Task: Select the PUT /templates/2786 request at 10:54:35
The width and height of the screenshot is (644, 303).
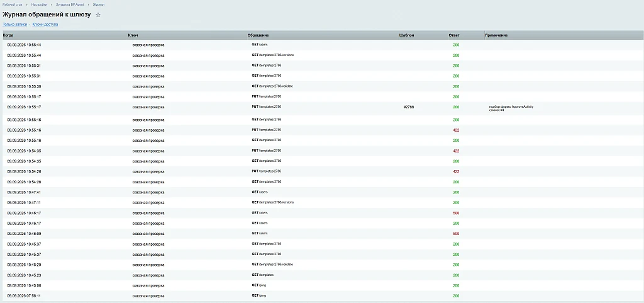Action: pyautogui.click(x=267, y=151)
